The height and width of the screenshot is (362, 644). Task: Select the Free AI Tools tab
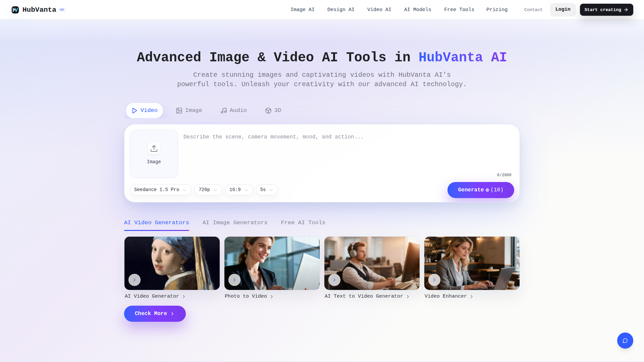pos(303,223)
